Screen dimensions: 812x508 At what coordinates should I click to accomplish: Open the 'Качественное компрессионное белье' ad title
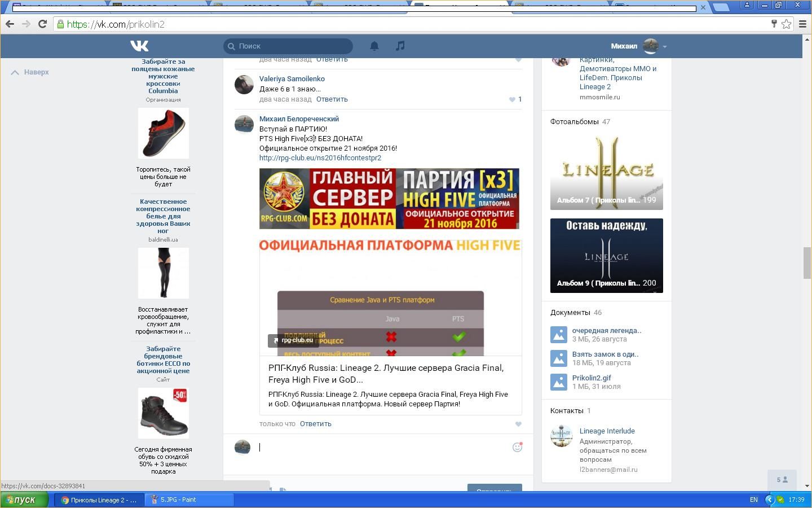click(x=163, y=216)
